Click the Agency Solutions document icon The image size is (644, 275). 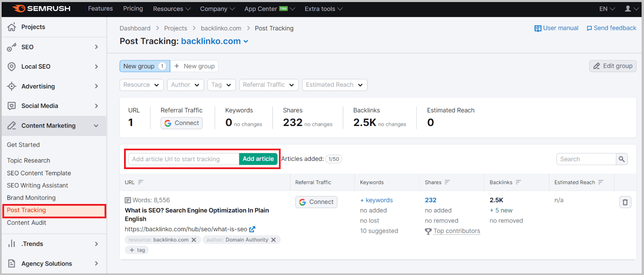(12, 263)
